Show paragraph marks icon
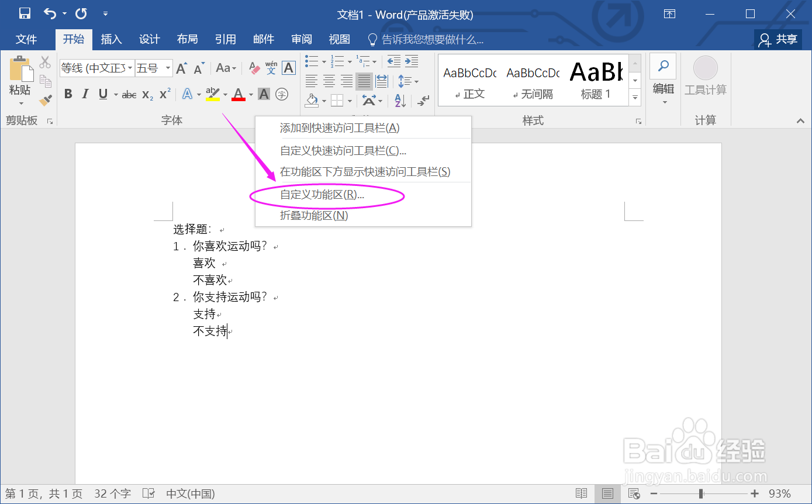The height and width of the screenshot is (504, 812). point(424,101)
